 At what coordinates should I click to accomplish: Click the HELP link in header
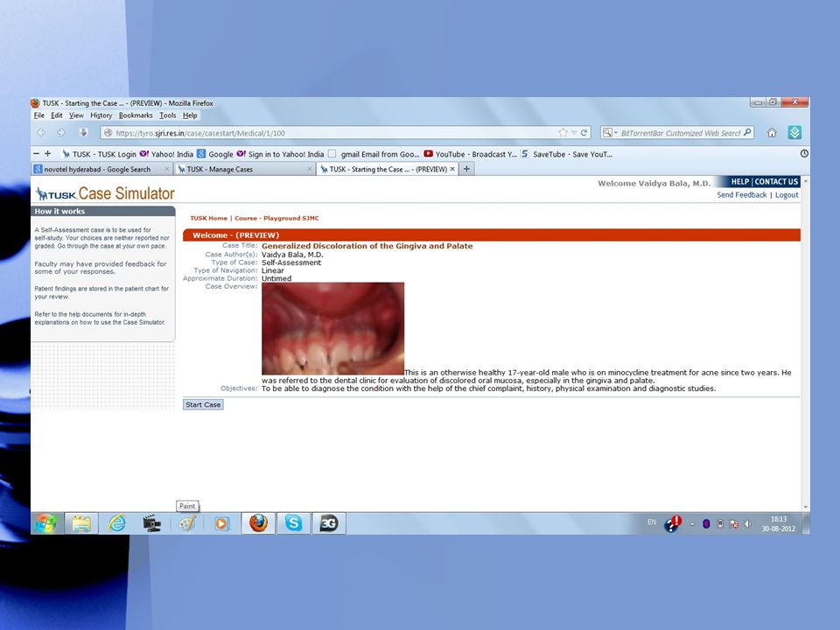coord(740,182)
